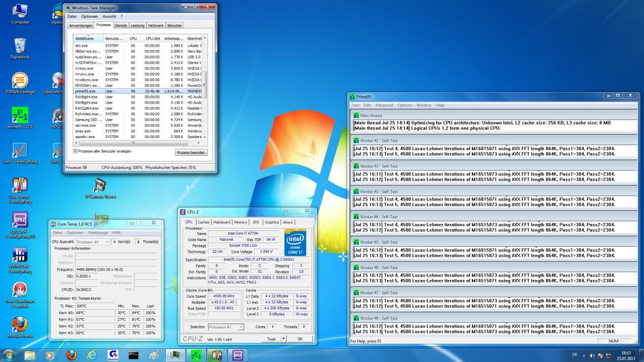
Task: Click the network status tray icon
Action: 608,355
